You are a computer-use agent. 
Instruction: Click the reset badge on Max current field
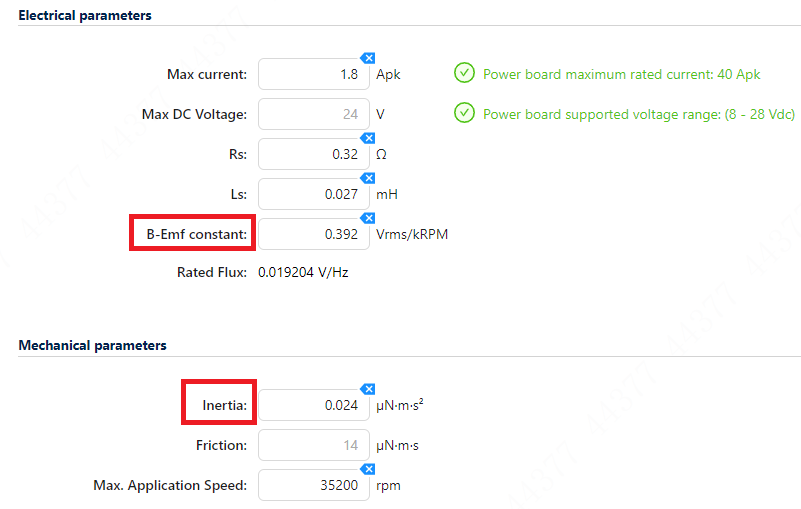[367, 58]
